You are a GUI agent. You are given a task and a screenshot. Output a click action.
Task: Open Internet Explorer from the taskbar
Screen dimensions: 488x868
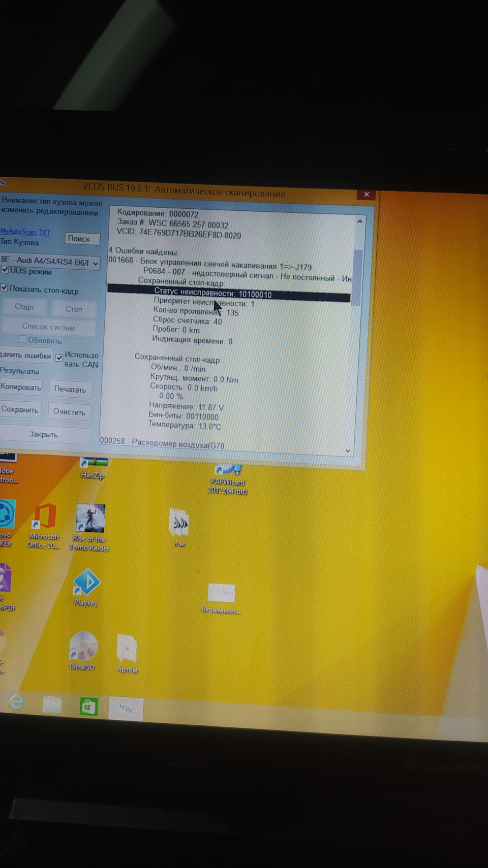16,702
